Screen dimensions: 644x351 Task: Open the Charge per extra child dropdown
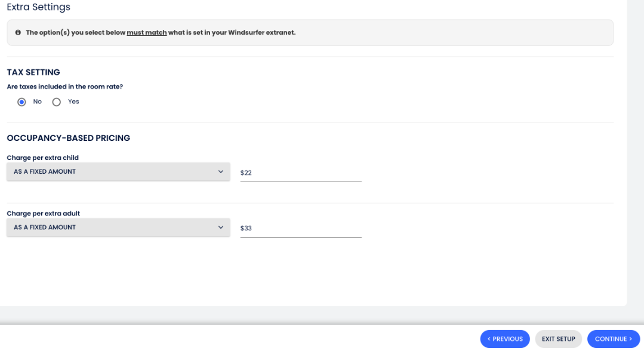118,172
